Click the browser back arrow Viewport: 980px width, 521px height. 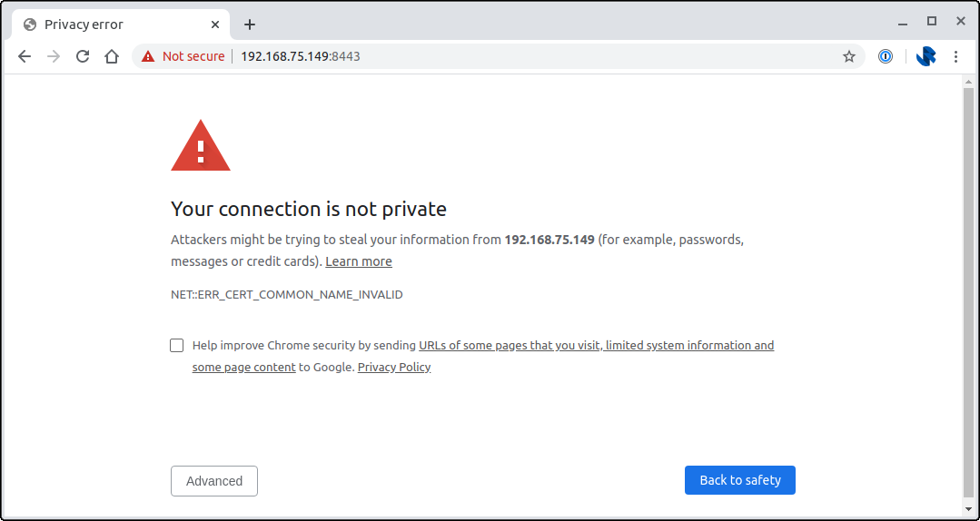tap(25, 56)
